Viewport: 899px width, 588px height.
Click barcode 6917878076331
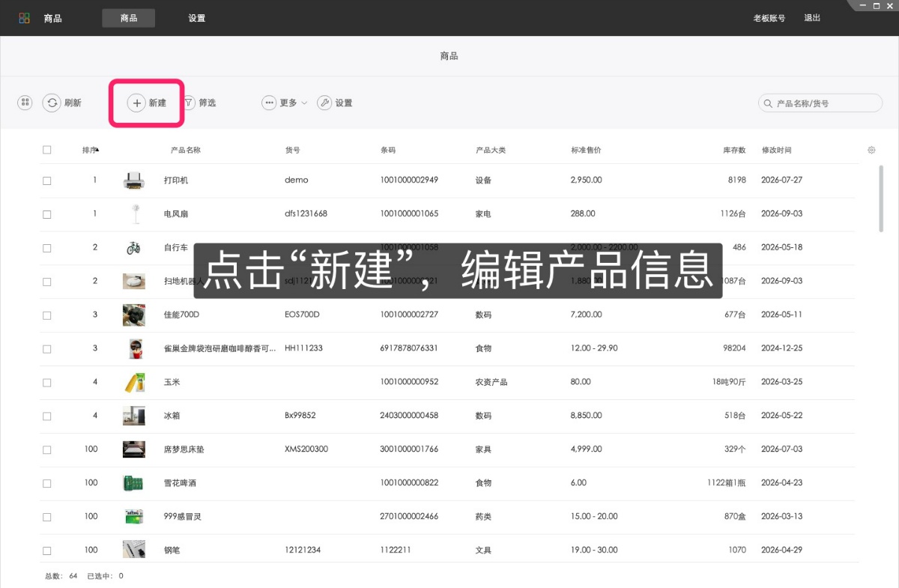click(x=409, y=348)
